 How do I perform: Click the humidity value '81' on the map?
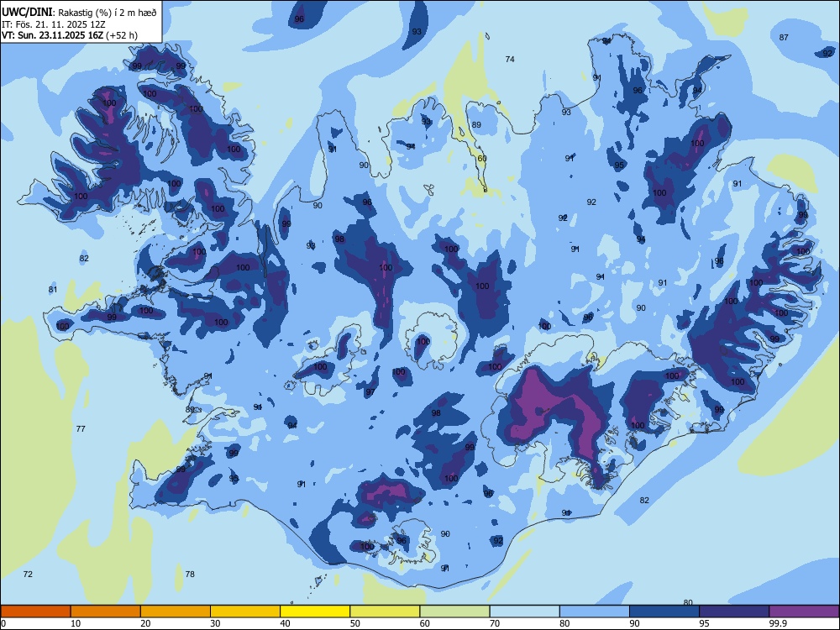52,290
